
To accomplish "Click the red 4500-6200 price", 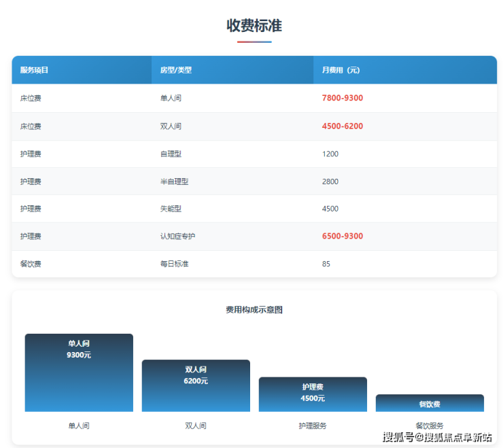I will [342, 126].
